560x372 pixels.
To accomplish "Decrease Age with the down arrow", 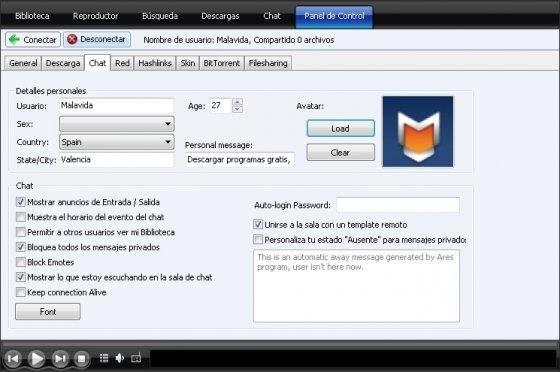I will [x=238, y=109].
